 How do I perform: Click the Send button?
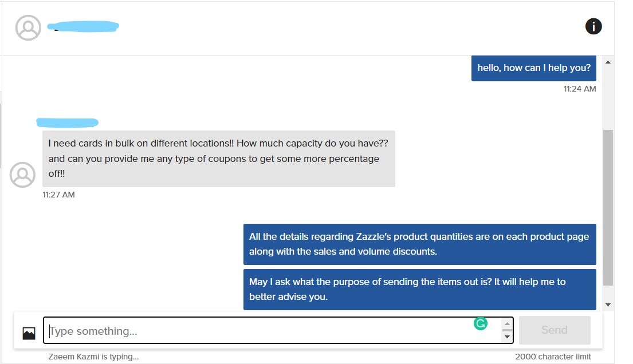tap(555, 330)
